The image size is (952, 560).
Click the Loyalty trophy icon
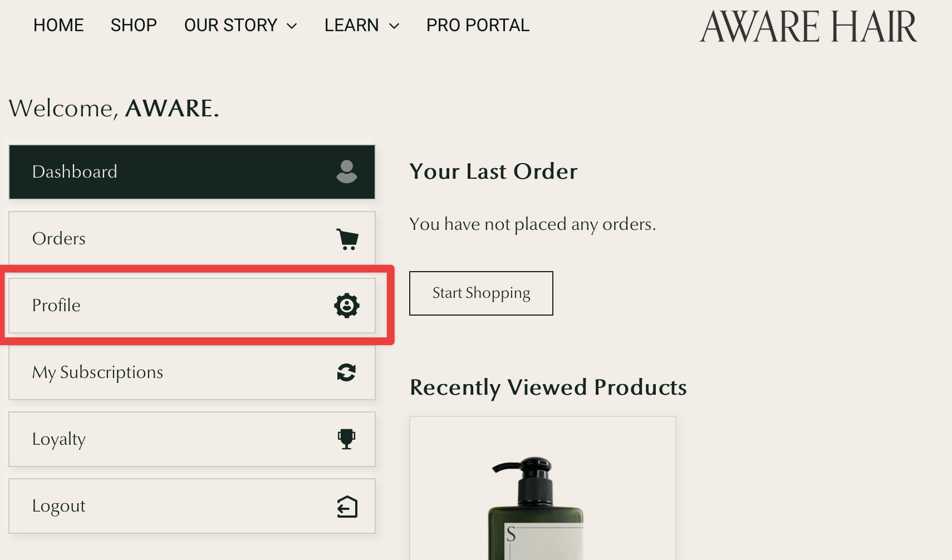tap(346, 439)
